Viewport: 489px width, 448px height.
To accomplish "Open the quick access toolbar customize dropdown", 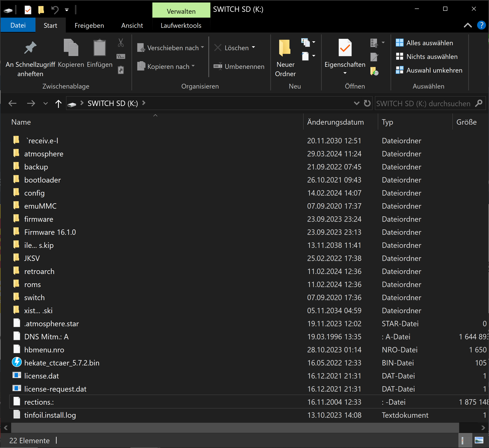I will point(67,10).
